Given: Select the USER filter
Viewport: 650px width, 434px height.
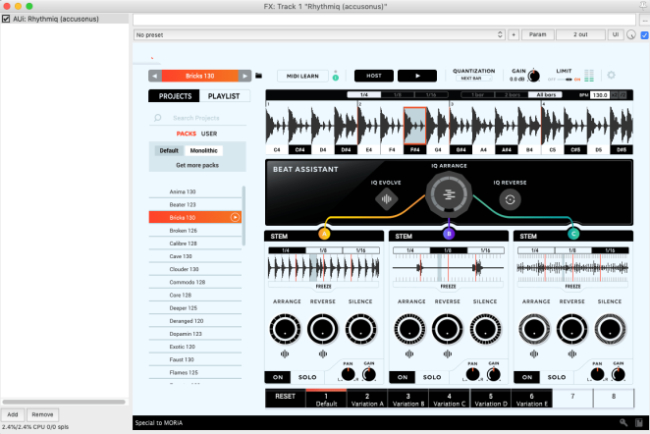Looking at the screenshot, I should tap(209, 133).
